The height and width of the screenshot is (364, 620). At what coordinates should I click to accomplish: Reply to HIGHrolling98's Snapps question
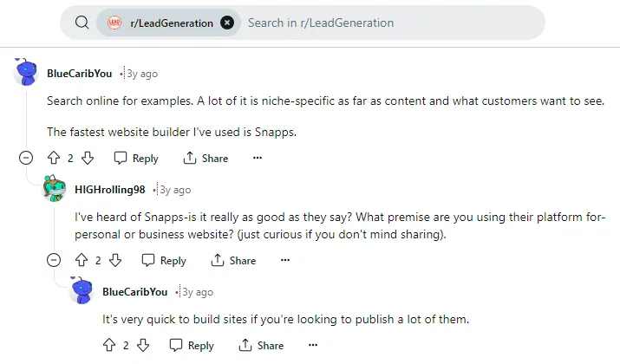coord(164,261)
